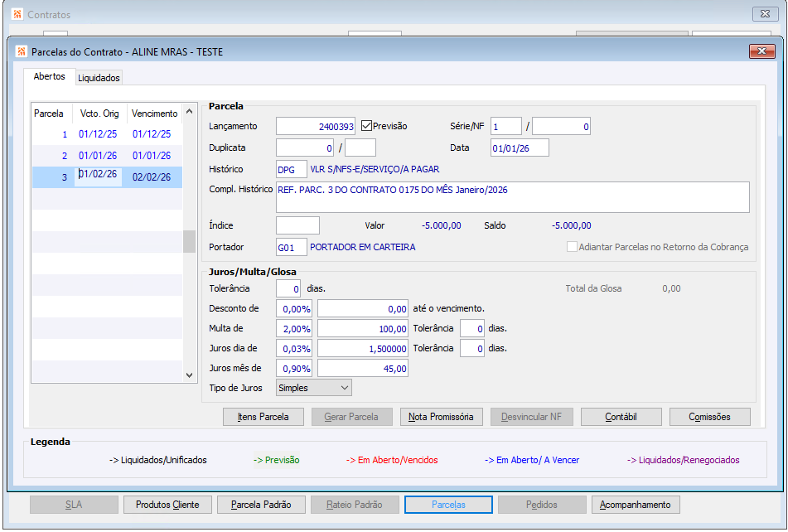Click the Acompanhamento button
The height and width of the screenshot is (532, 788).
pos(636,505)
